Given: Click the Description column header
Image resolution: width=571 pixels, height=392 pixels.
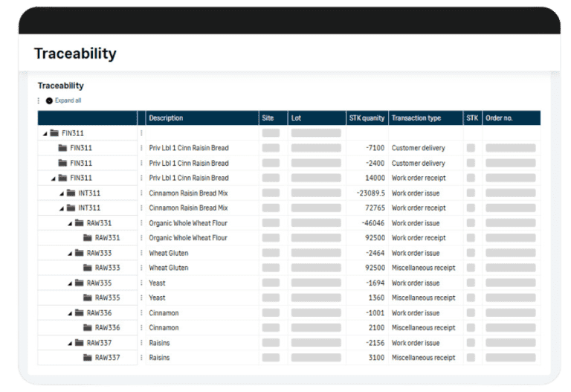Looking at the screenshot, I should coord(166,118).
